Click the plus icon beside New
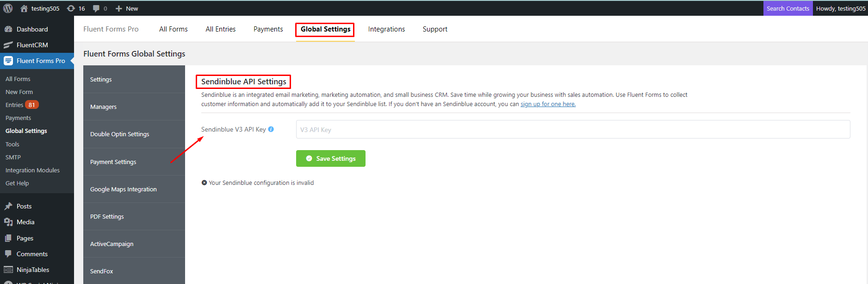868x284 pixels. [119, 8]
